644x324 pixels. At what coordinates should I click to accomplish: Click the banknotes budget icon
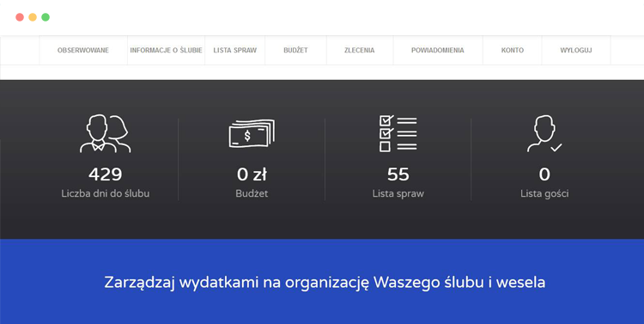coord(252,133)
